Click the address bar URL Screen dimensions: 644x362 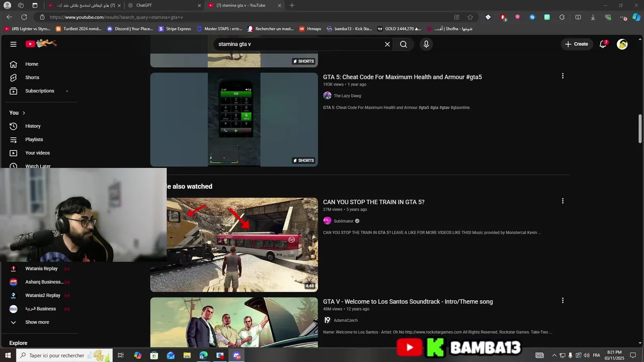tap(116, 17)
